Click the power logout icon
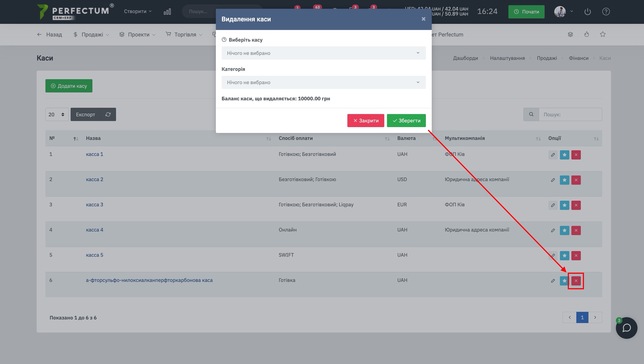This screenshot has height=364, width=644. (x=588, y=11)
